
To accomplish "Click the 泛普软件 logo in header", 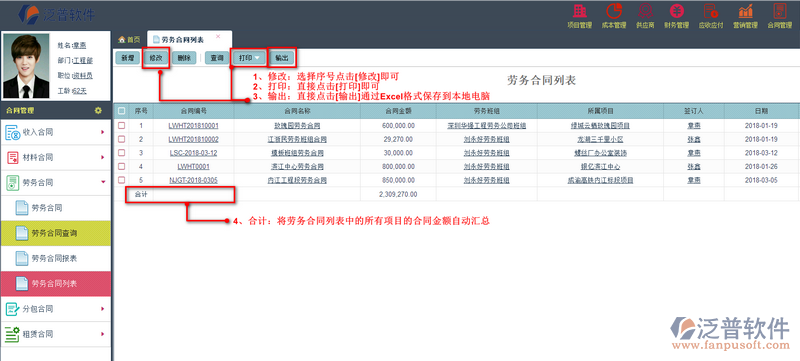I will 56,14.
